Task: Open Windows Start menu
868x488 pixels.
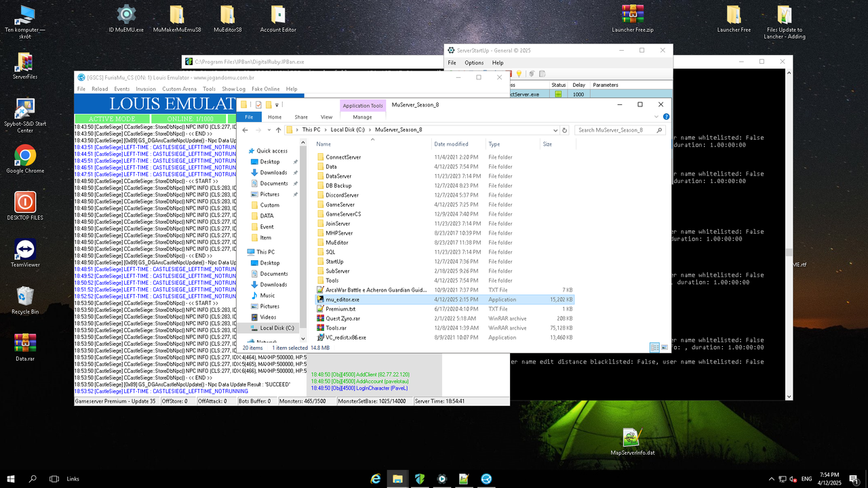Action: pos(11,479)
